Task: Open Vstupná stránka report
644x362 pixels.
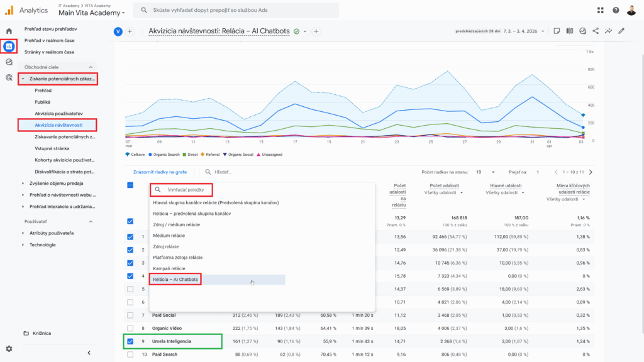Action: [52, 148]
